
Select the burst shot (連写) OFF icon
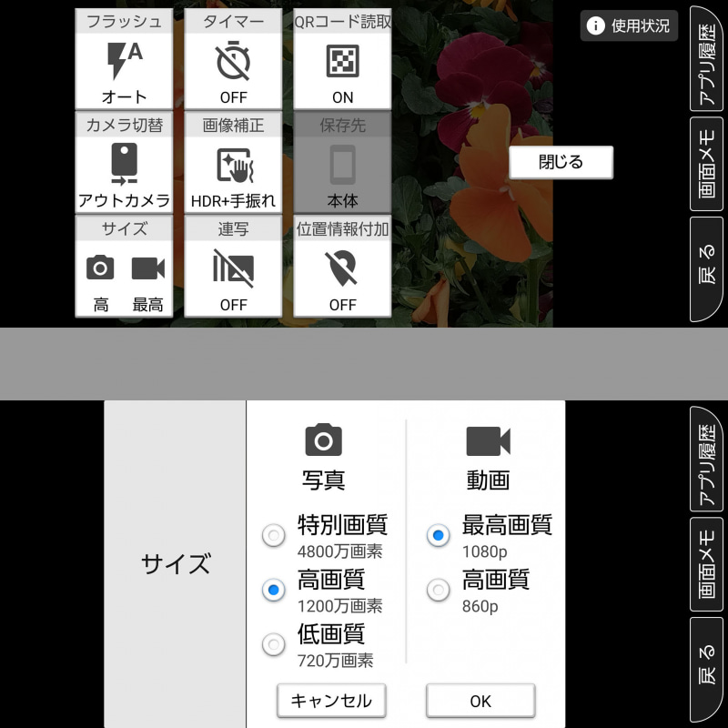(x=233, y=268)
